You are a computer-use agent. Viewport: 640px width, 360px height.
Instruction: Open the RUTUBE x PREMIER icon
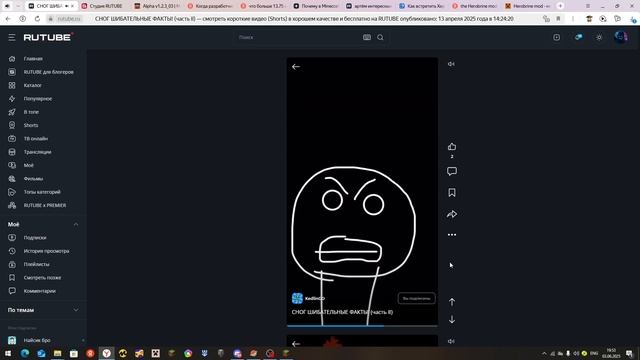12,205
